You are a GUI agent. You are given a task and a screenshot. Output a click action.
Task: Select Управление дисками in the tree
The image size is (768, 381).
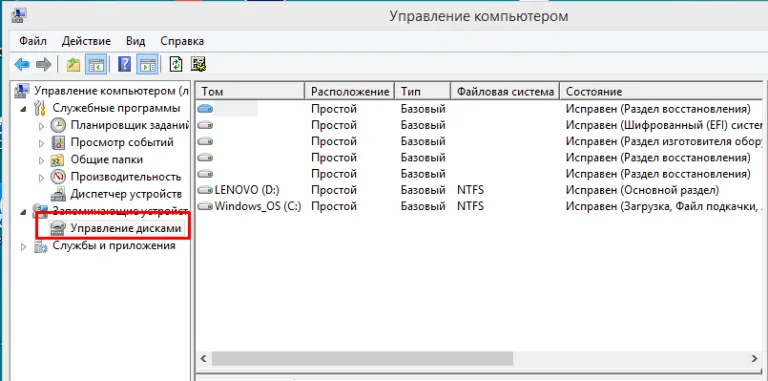pyautogui.click(x=126, y=228)
